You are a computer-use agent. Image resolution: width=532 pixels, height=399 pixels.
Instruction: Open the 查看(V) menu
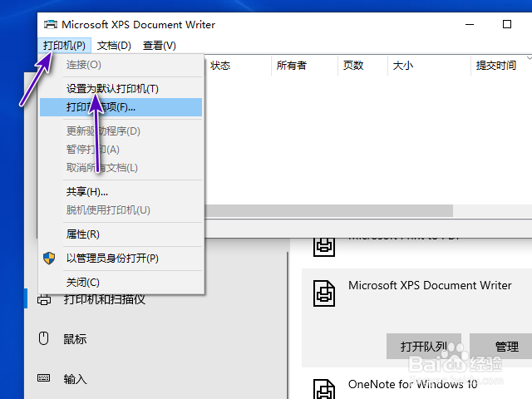[x=160, y=46]
